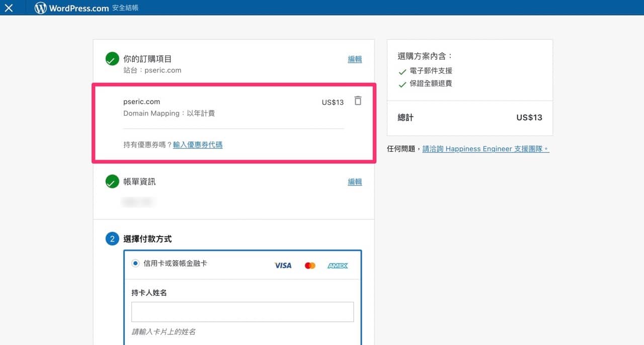The image size is (644, 345).
Task: Close the checkout with the X icon
Action: point(9,8)
